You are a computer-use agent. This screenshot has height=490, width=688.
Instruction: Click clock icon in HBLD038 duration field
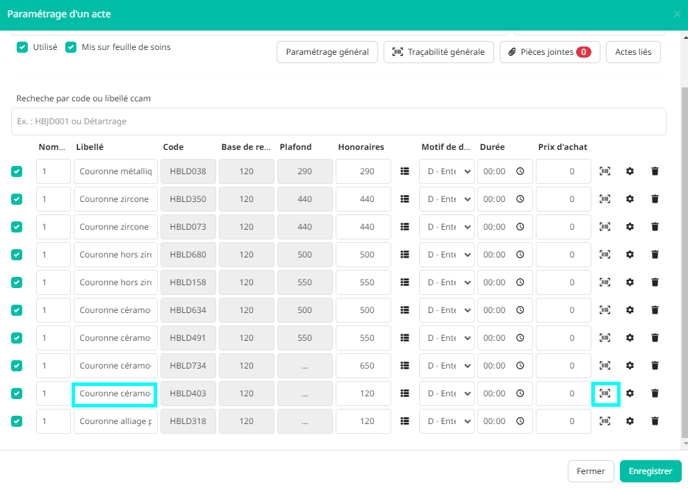click(x=520, y=171)
